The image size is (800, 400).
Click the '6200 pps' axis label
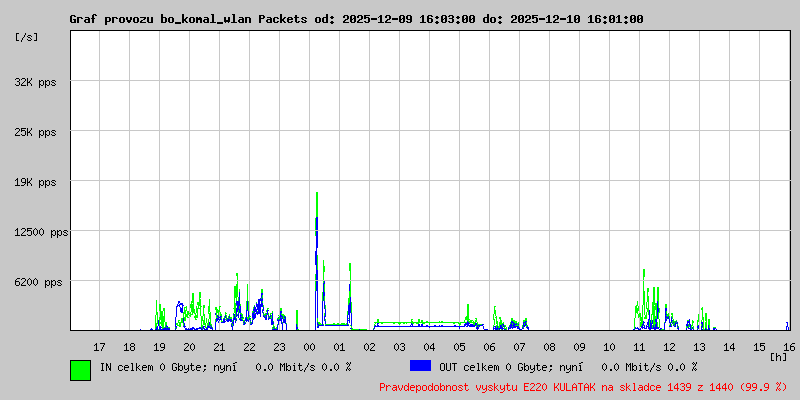tap(39, 283)
